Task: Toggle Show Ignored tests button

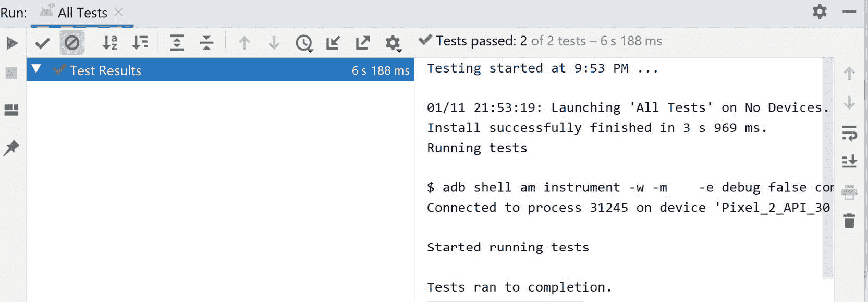Action: point(72,43)
